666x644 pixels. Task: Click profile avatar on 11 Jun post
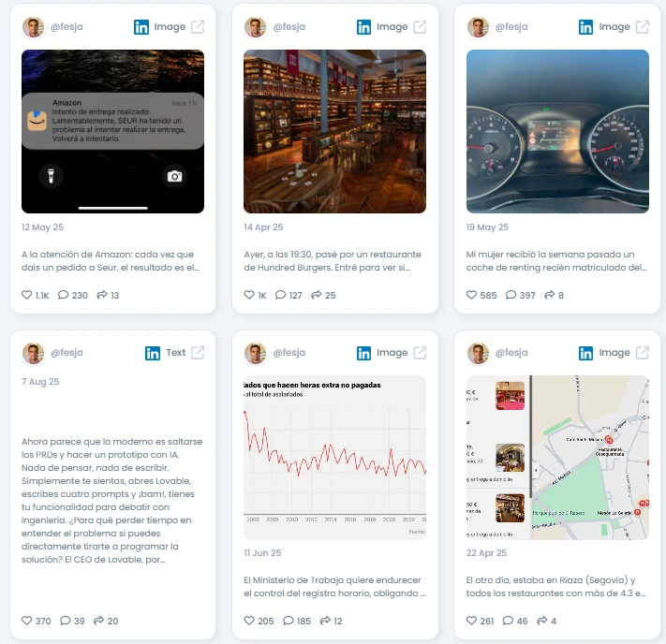pyautogui.click(x=255, y=353)
